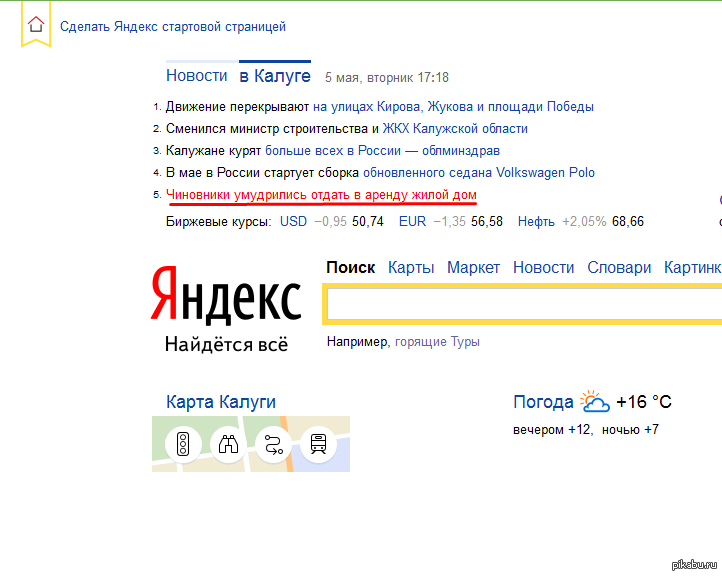Click "Сделать Яндекс стартовой страницей" link
This screenshot has width=722, height=576.
(x=173, y=27)
